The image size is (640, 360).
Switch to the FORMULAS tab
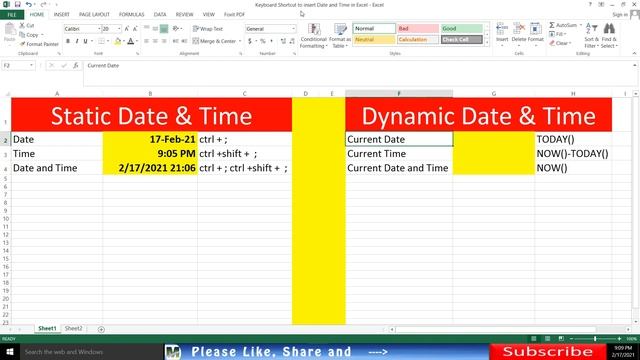pos(131,15)
